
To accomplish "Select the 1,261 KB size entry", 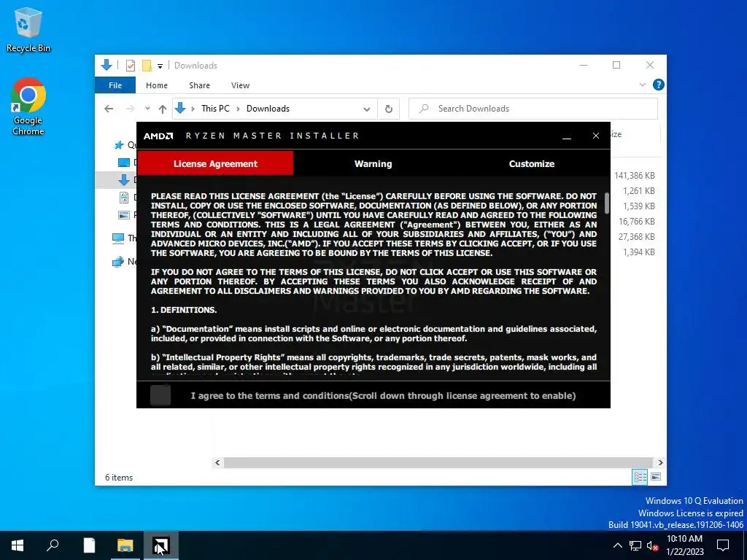I will tap(638, 191).
